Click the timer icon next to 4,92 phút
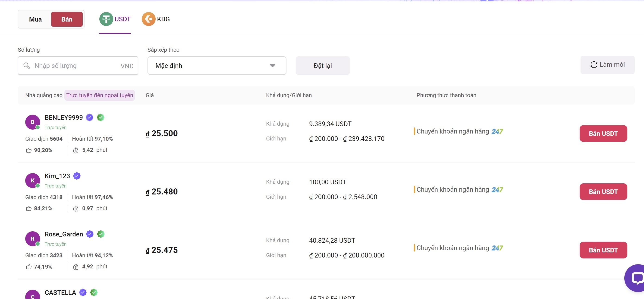Viewport: 644px width, 299px height. [x=76, y=267]
